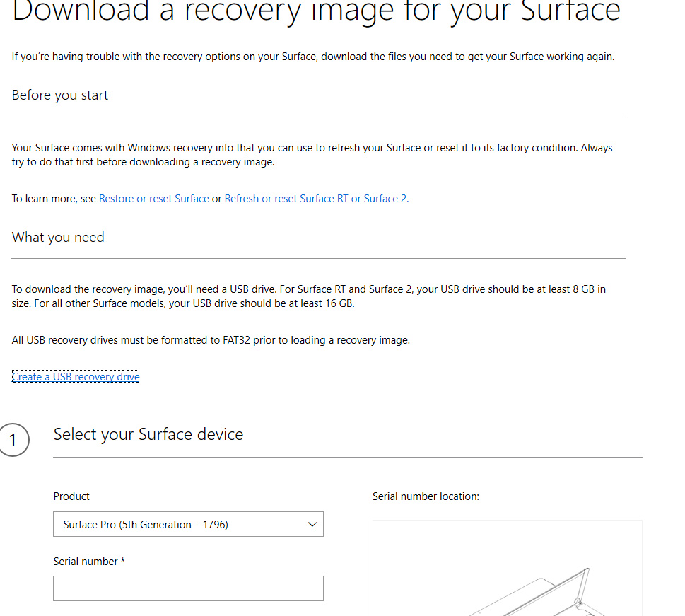This screenshot has width=685, height=616.
Task: Click the FAT32 formatting requirement sentence
Action: 211,340
